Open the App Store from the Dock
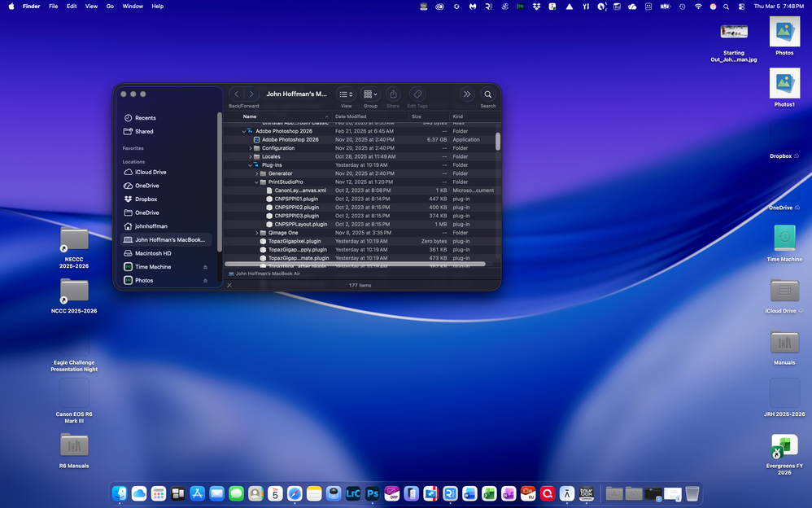Viewport: 812px width, 508px height. pyautogui.click(x=197, y=493)
